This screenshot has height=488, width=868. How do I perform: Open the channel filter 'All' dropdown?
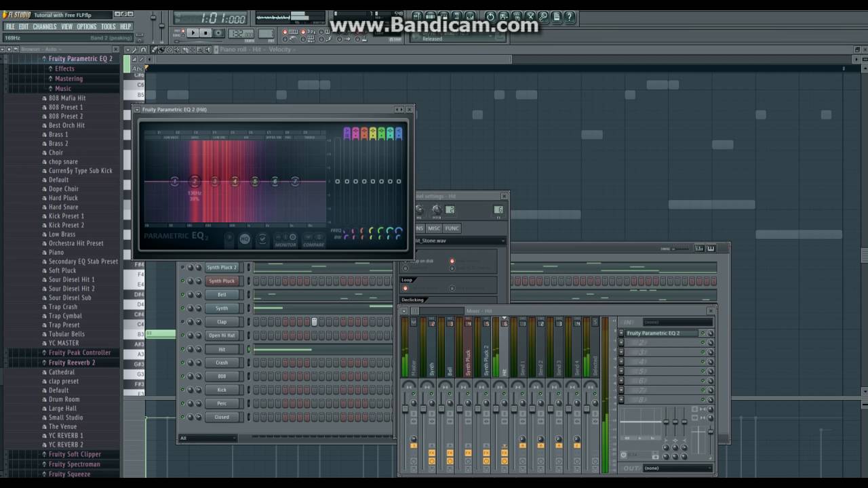point(207,439)
